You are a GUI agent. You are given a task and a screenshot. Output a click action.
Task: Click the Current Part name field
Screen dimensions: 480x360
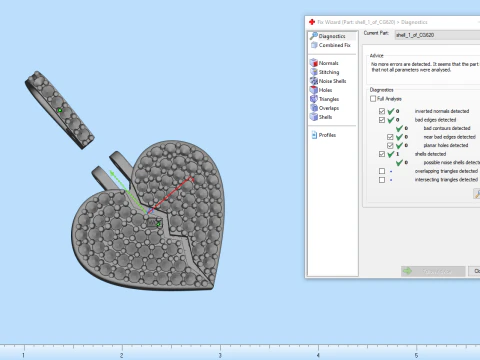point(437,35)
